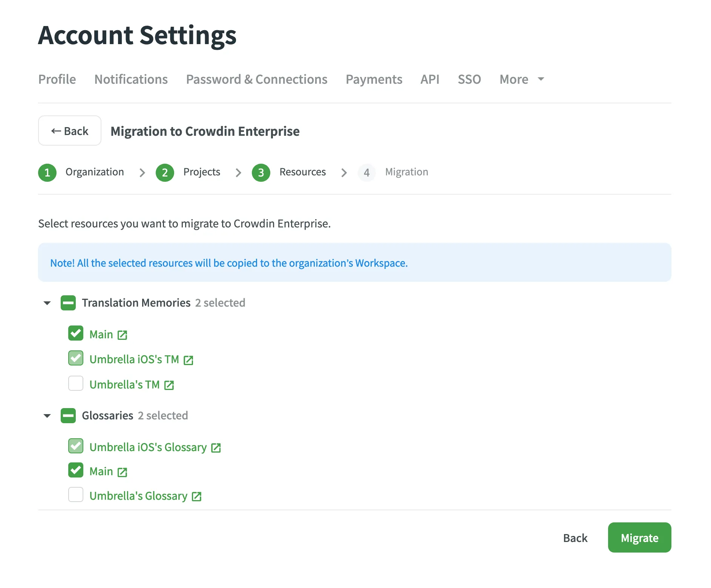Open Umbrella's TM external link
The image size is (711, 588).
coord(169,385)
